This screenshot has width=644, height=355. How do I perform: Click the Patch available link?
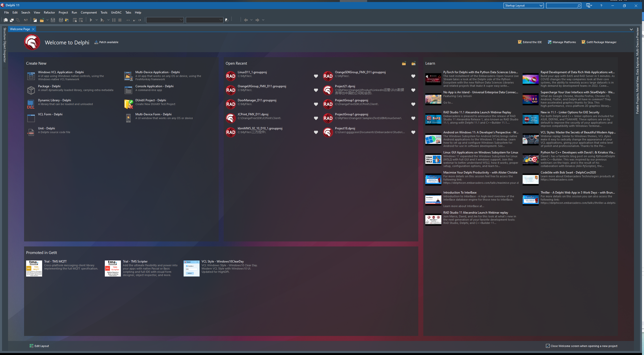106,42
